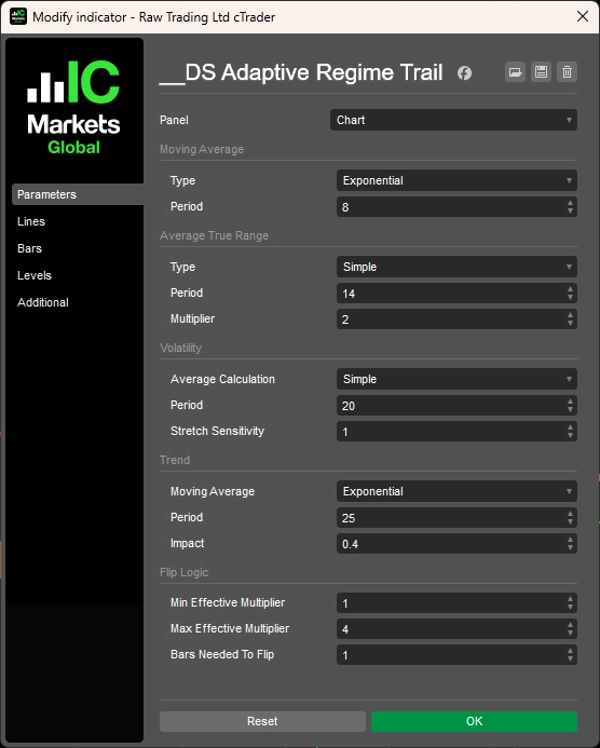Increase the Stretch Sensitivity stepper
Screen dimensions: 600x748
coord(570,427)
